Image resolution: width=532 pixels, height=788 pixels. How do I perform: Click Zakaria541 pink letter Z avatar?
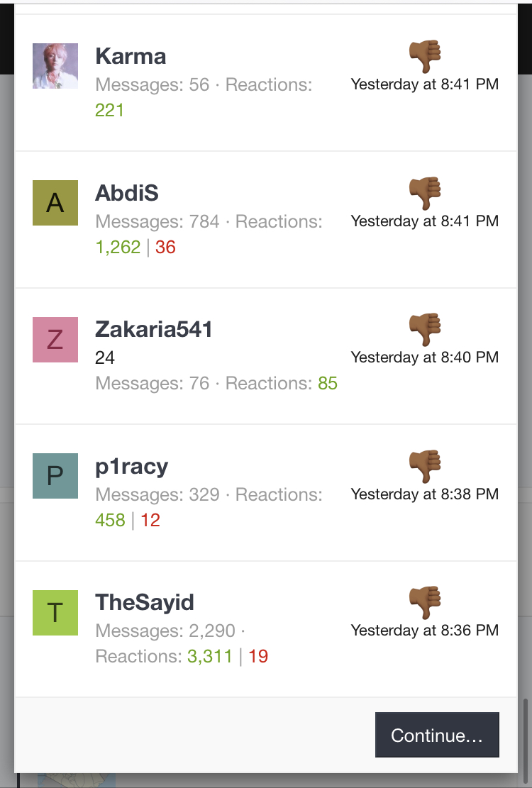55,339
